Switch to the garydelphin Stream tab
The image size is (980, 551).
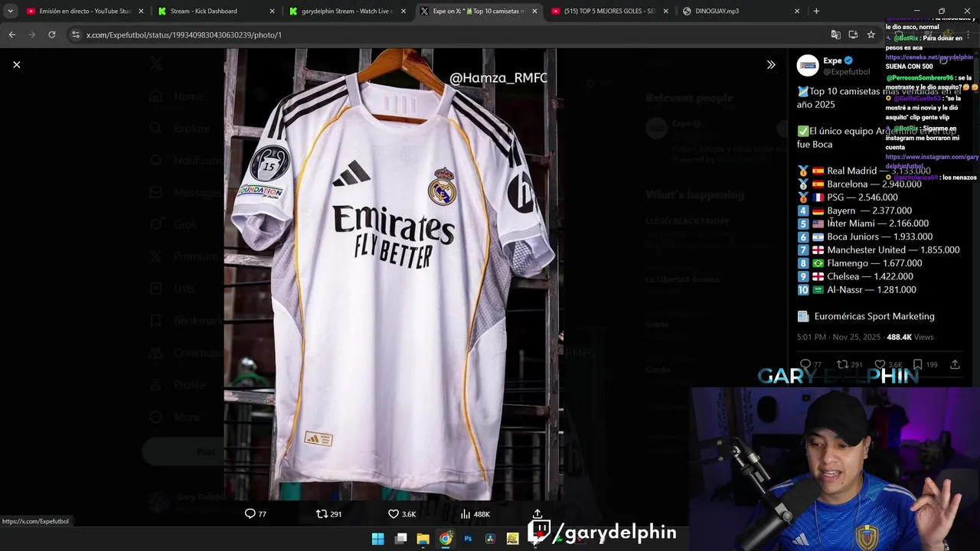[x=346, y=11]
